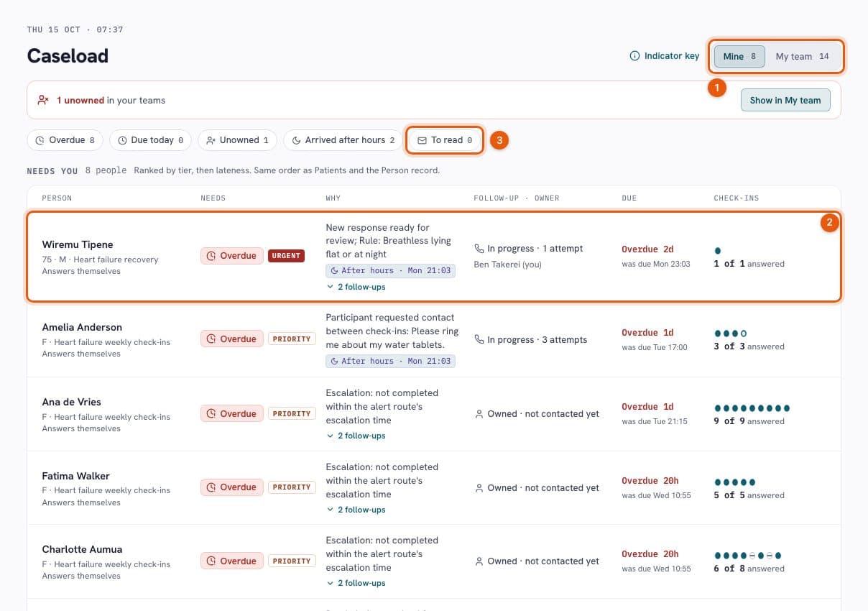Open Amelia Anderson's record
Image resolution: width=868 pixels, height=611 pixels.
tap(82, 327)
